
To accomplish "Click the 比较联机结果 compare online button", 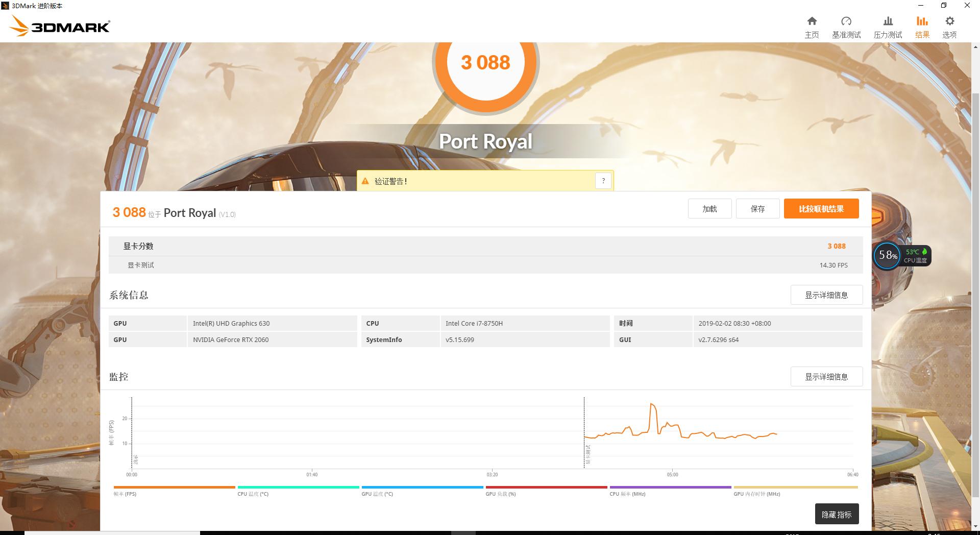I will (821, 209).
